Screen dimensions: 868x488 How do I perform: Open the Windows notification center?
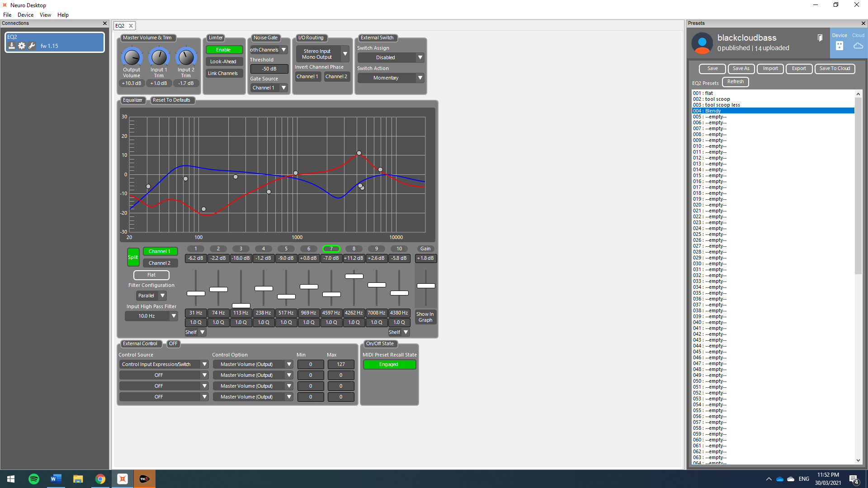[x=854, y=479]
